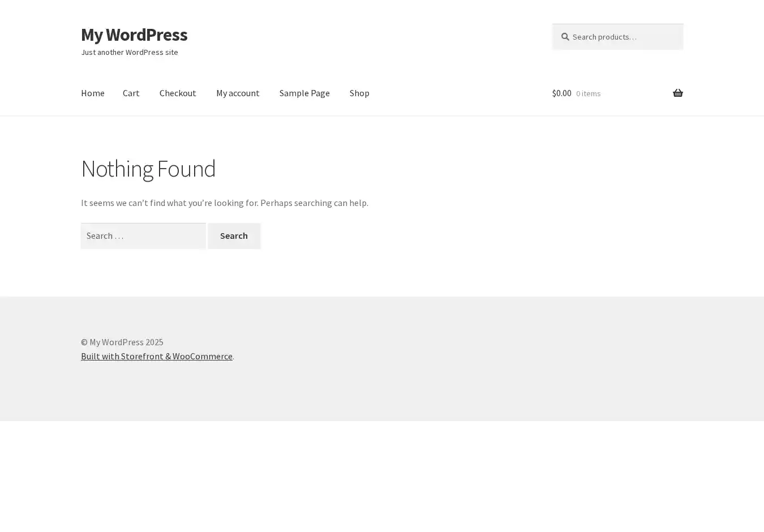
Task: Click the magnifier icon in product search
Action: click(565, 37)
